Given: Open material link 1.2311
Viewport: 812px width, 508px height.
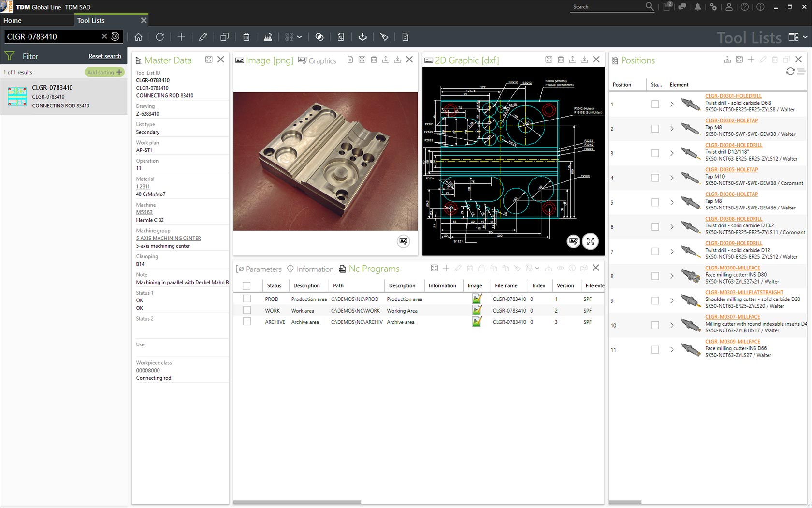Looking at the screenshot, I should pos(143,186).
